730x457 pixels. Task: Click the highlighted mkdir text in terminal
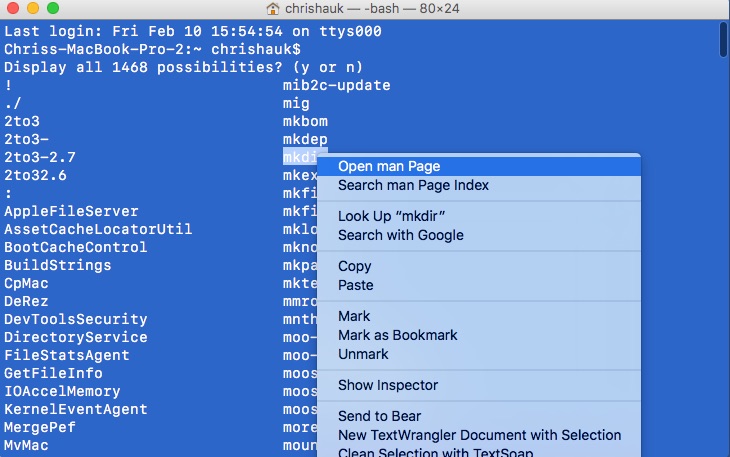300,157
